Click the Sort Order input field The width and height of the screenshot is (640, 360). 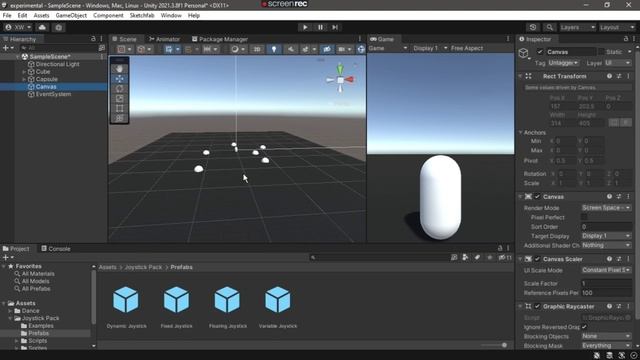[x=606, y=227]
